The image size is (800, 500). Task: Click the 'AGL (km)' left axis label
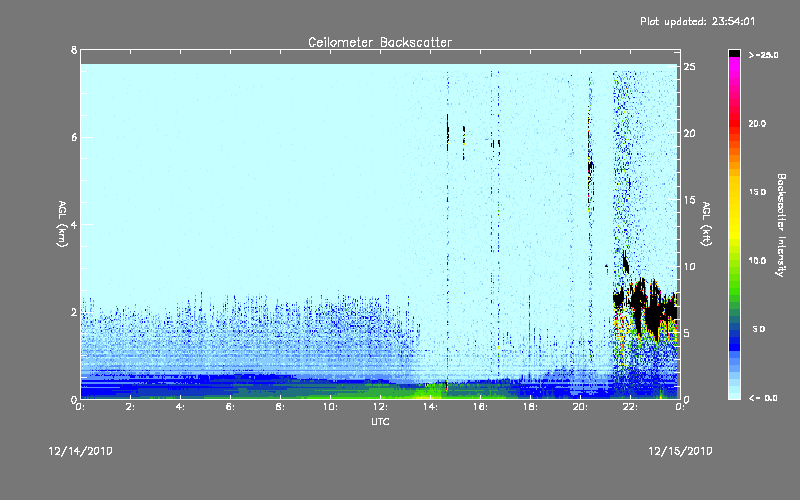[62, 224]
